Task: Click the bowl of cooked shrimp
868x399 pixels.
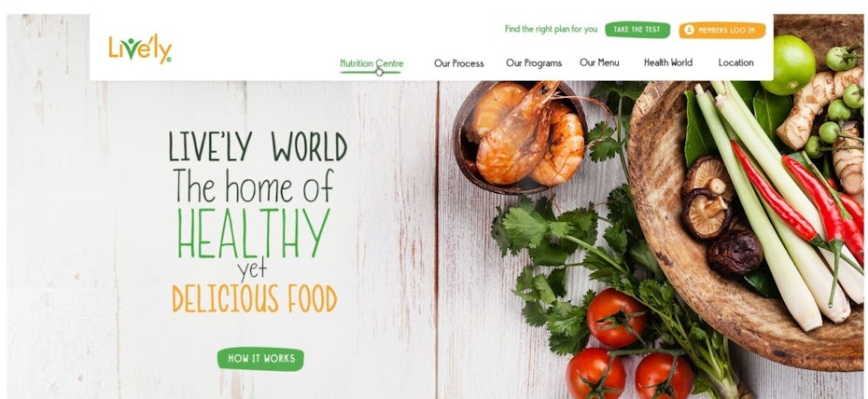Action: [x=519, y=136]
